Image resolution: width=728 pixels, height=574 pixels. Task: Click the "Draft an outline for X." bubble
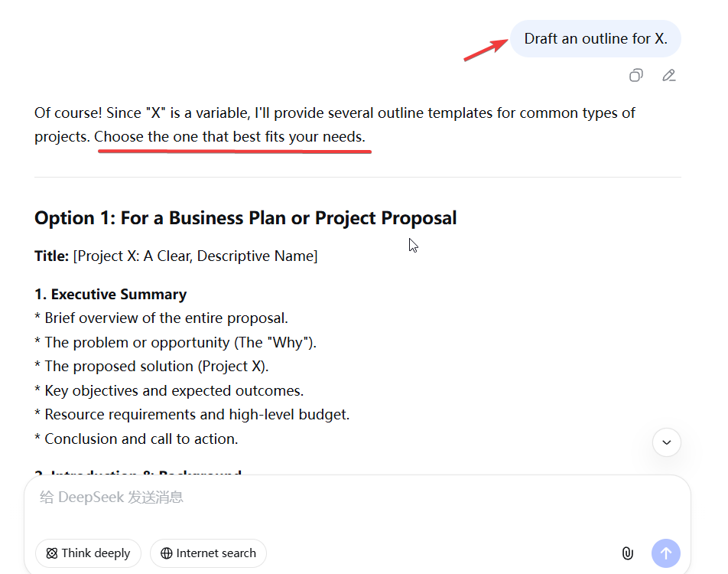coord(595,39)
